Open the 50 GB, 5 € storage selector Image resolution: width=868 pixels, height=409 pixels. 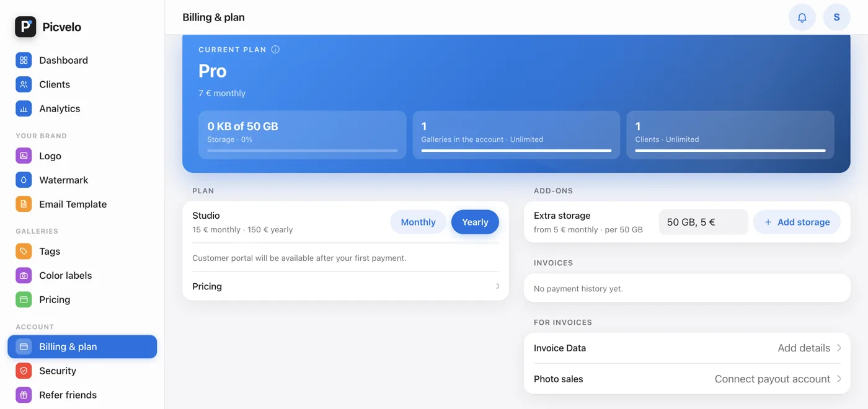coord(703,222)
